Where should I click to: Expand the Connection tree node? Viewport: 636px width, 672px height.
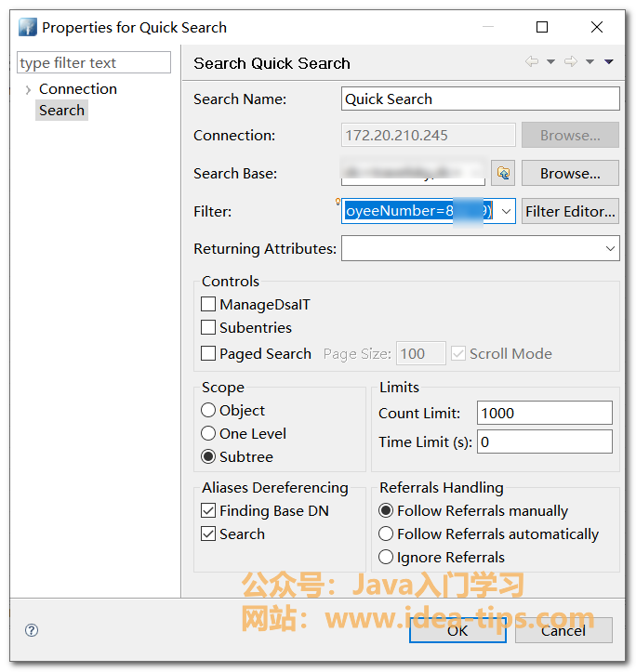(28, 89)
